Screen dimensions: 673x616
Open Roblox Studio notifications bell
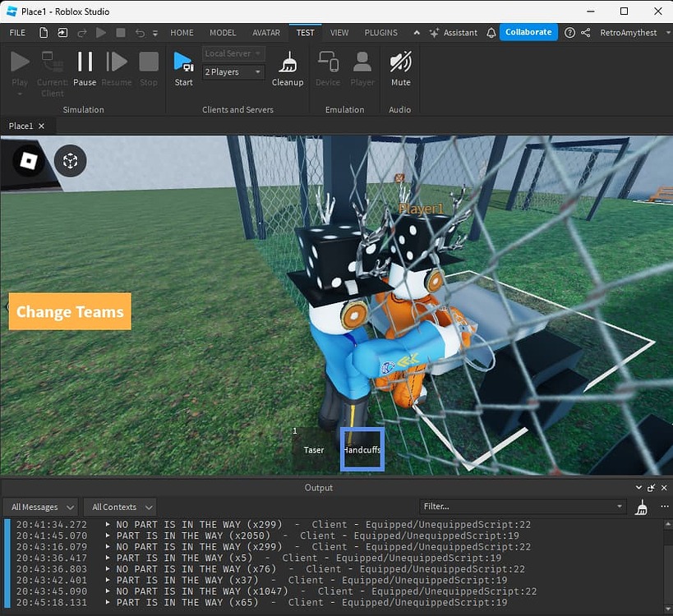tap(491, 32)
